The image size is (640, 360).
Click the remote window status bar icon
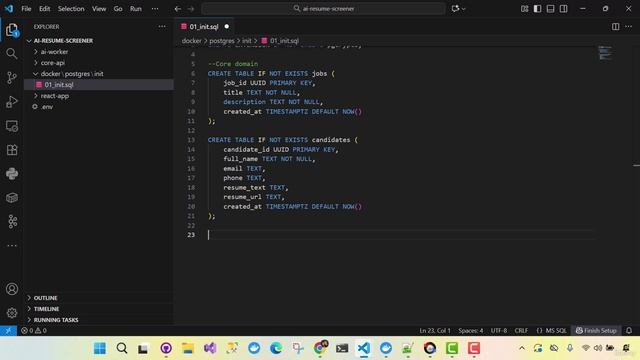8,331
